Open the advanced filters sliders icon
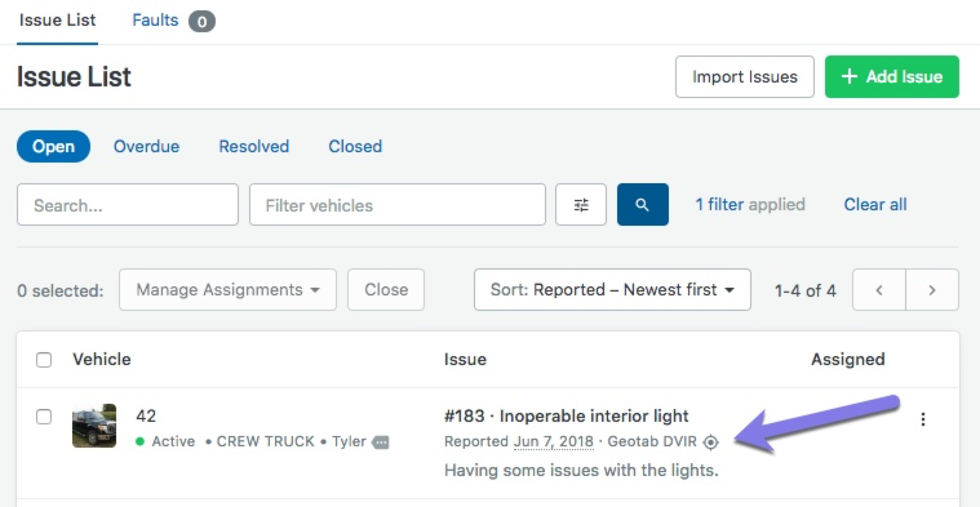The image size is (980, 507). pyautogui.click(x=581, y=205)
